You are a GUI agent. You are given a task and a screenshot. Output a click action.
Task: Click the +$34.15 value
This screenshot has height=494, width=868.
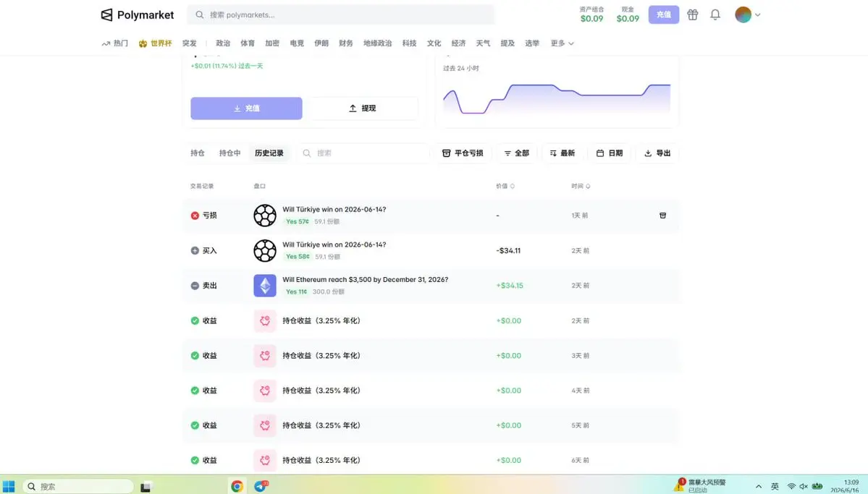click(x=509, y=286)
